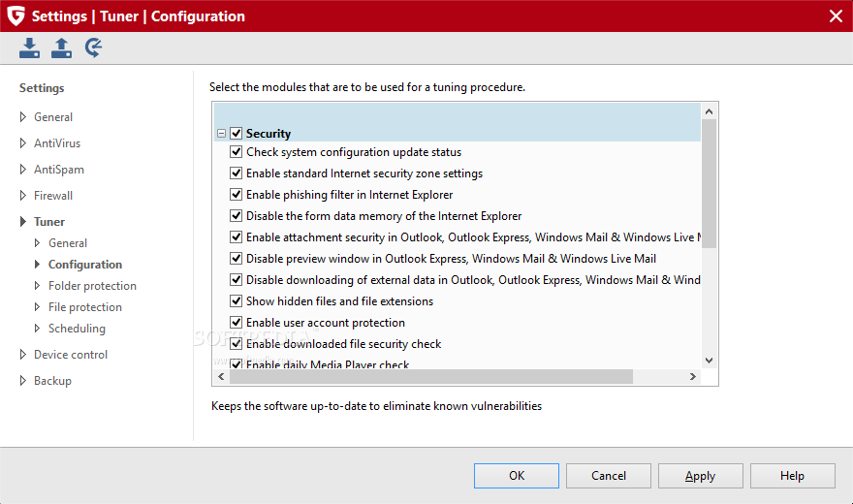Click the vertical scrollbar thumb

point(709,183)
